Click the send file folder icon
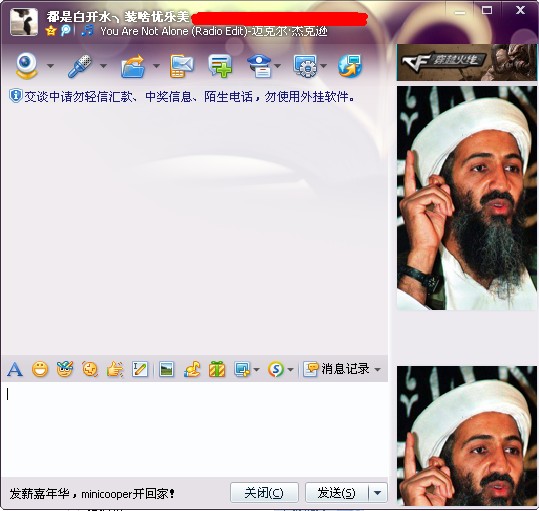Screen dimensions: 539x511 point(133,66)
